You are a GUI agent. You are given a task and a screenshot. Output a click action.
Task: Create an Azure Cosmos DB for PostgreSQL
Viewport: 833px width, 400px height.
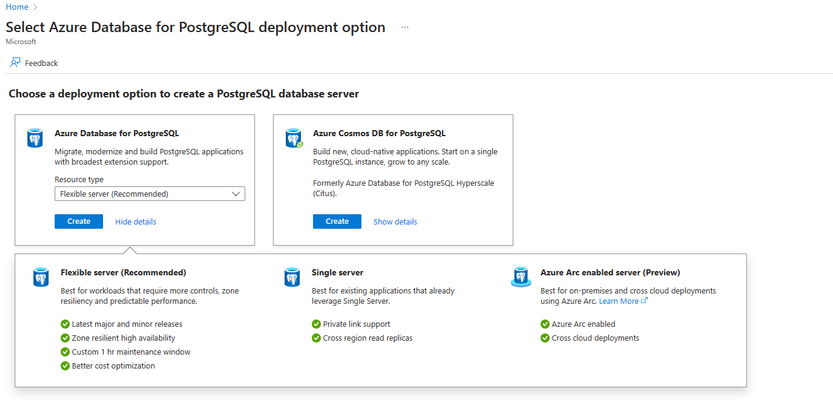[x=337, y=222]
